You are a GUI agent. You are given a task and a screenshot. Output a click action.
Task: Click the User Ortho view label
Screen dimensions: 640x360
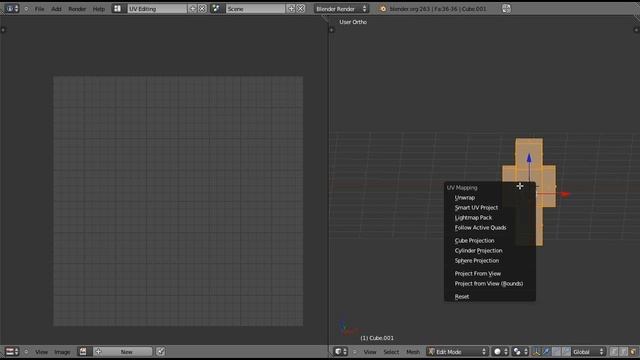click(353, 22)
